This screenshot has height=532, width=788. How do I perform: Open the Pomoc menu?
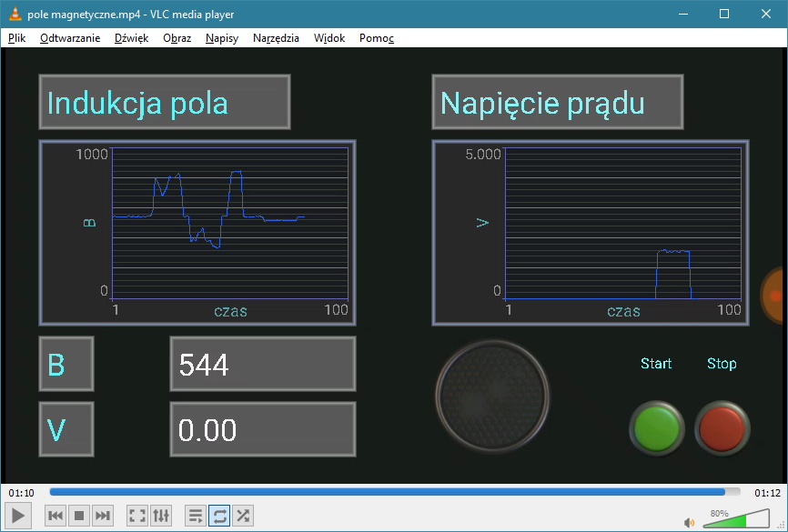[x=377, y=38]
